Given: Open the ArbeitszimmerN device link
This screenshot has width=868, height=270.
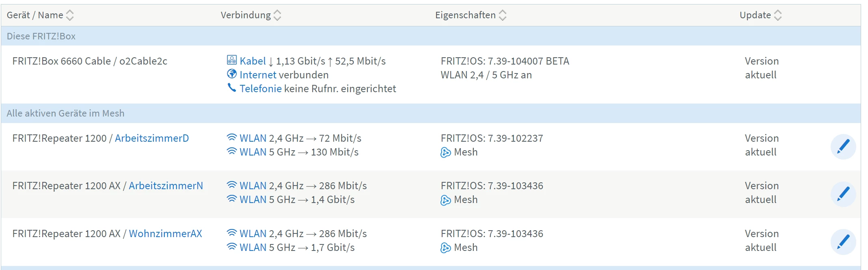Looking at the screenshot, I should (166, 186).
